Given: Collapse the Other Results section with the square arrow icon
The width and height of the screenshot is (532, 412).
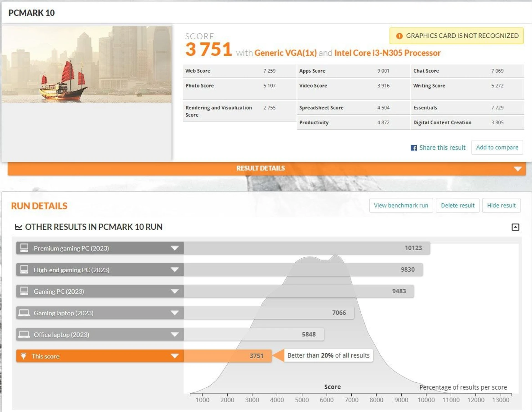Looking at the screenshot, I should (x=515, y=227).
